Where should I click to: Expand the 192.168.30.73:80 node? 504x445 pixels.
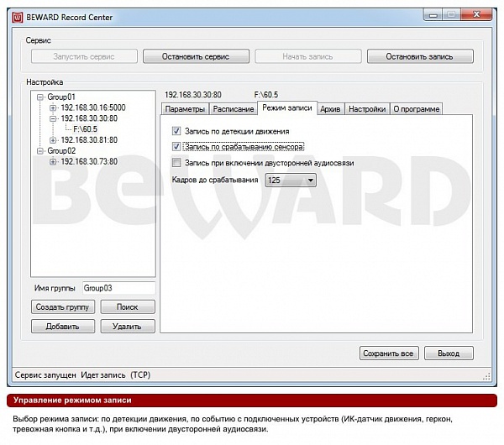(x=53, y=161)
